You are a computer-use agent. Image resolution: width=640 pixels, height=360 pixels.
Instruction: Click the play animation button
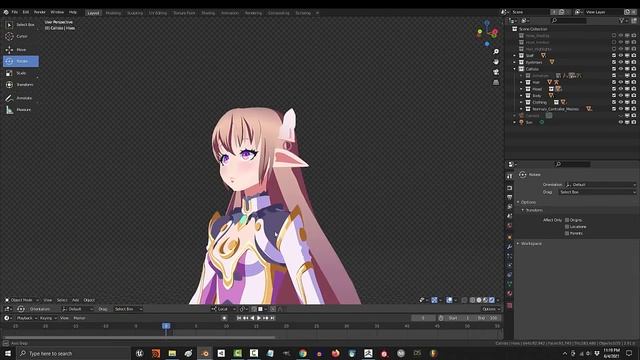point(259,318)
